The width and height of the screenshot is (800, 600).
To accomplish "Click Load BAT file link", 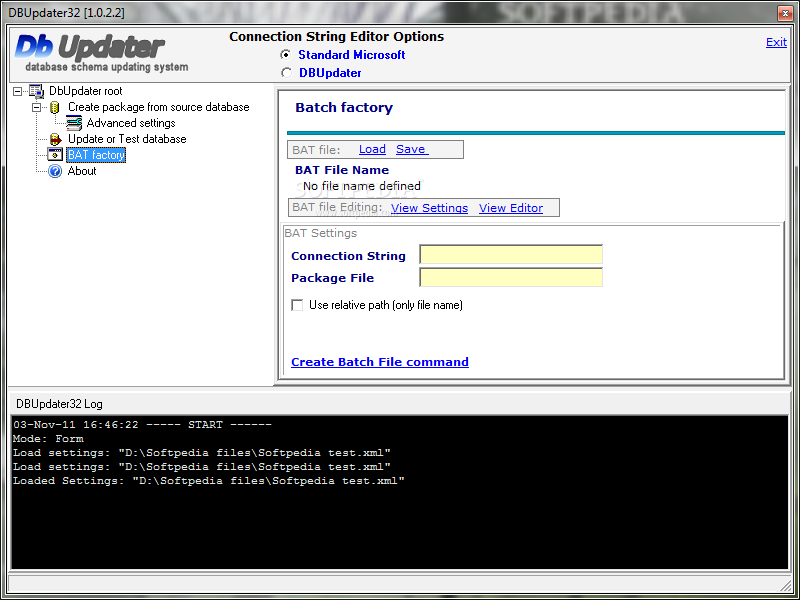I will (372, 149).
